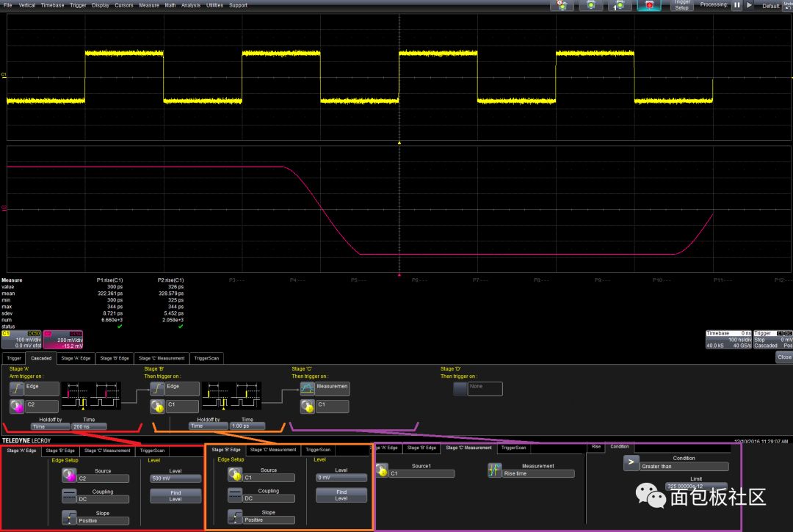Click the Positive slope icon in Stage A Edge
The image size is (793, 532).
pos(69,518)
